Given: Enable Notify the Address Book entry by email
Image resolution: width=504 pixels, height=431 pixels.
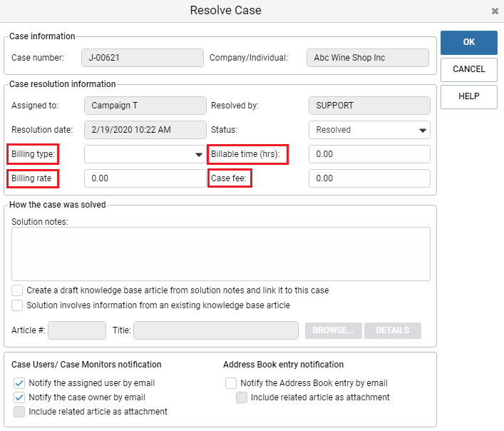Looking at the screenshot, I should [x=231, y=383].
